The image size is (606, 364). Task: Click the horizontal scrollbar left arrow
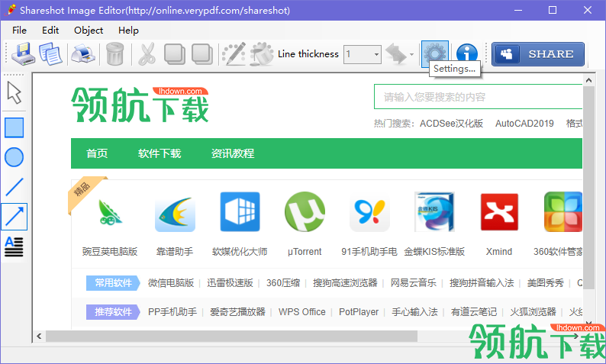39,337
